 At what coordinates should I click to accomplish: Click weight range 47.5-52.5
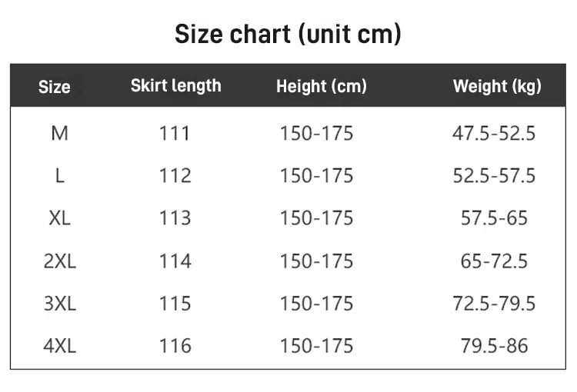(x=494, y=133)
